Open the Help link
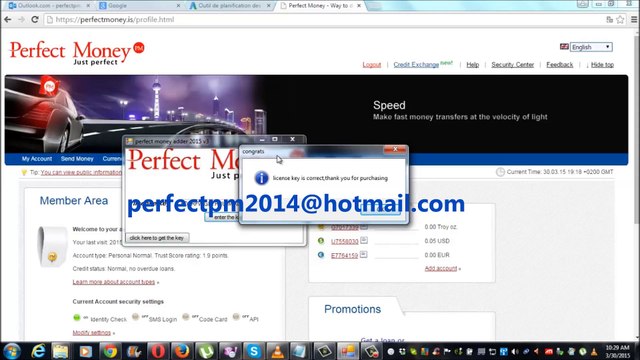The height and width of the screenshot is (360, 640). 473,64
